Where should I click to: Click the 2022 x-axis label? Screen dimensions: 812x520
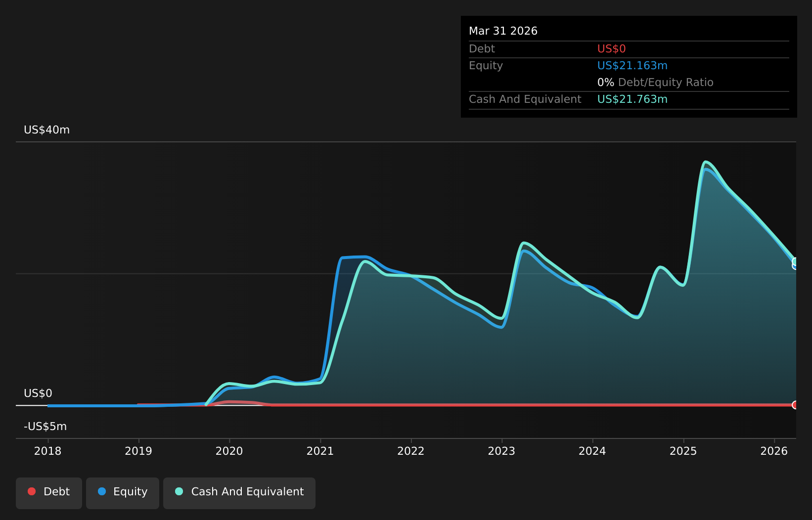[x=411, y=451]
